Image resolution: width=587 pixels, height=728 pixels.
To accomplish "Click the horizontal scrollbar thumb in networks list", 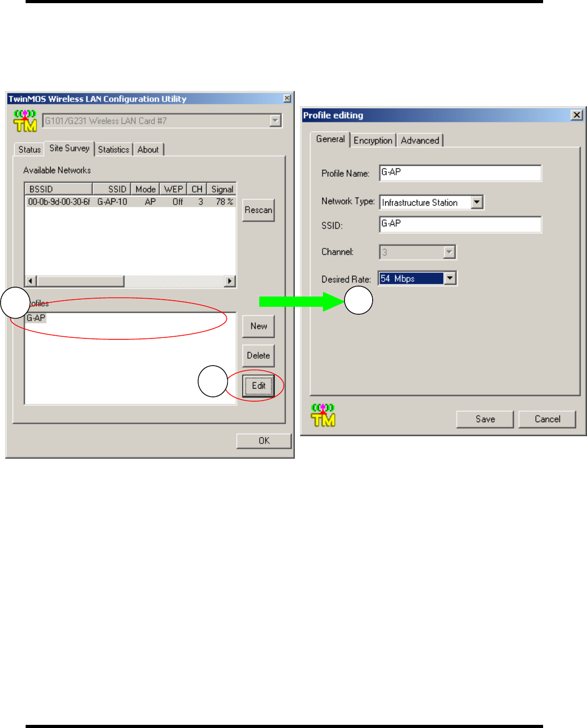I will click(80, 281).
